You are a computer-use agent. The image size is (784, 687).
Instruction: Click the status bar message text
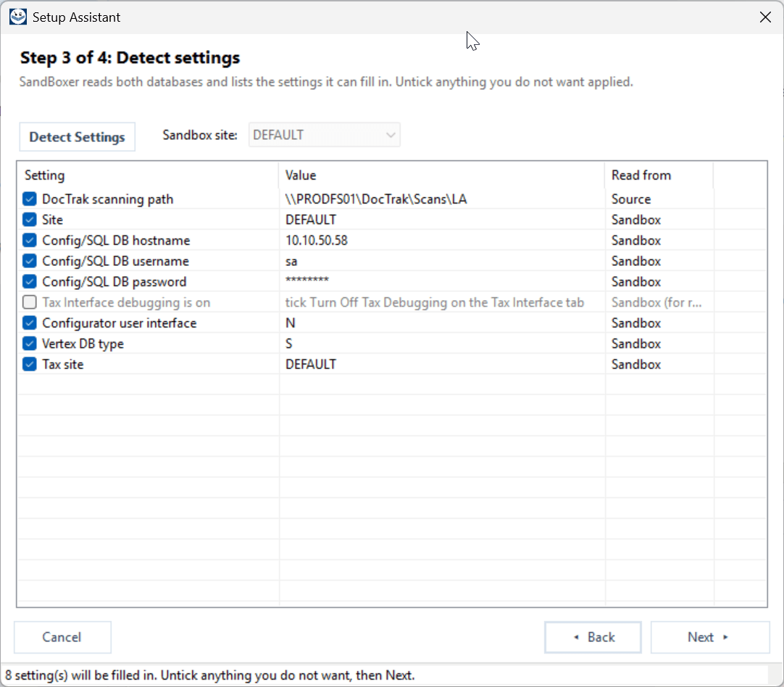210,675
